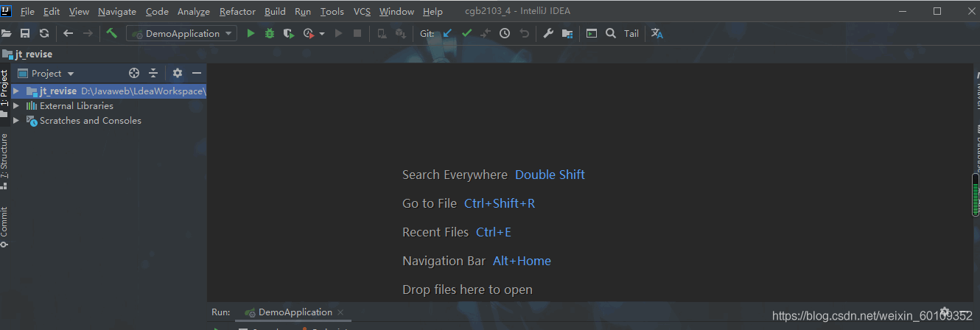980x330 pixels.
Task: Click the Synchronize refresh icon
Action: coord(44,33)
